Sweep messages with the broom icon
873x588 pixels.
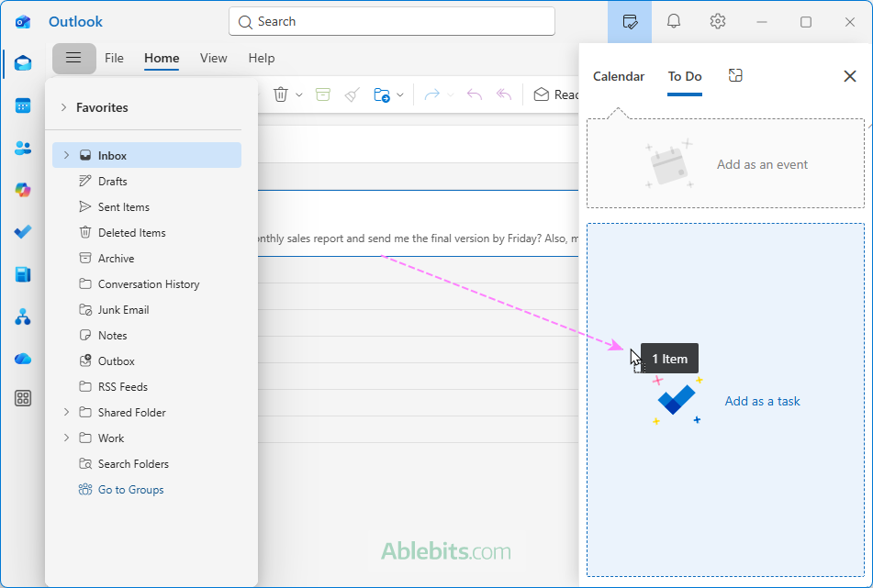pos(352,94)
